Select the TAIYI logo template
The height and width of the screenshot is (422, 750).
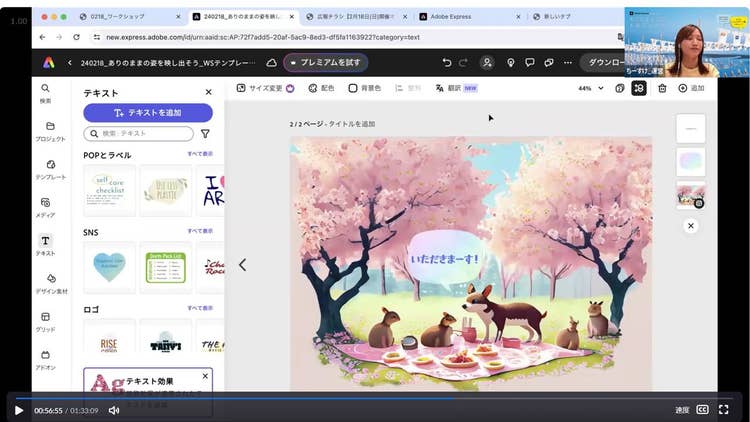click(x=165, y=336)
